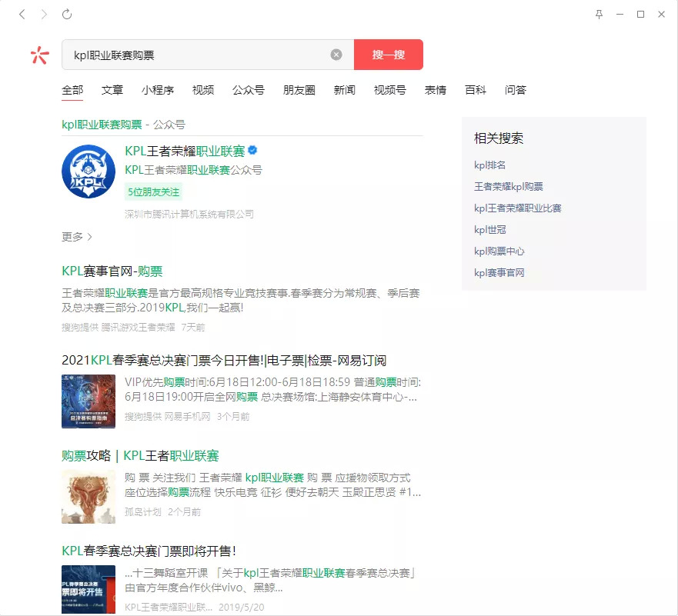Screen dimensions: 678x616
Task: Click the red Sou Yi Sou logo
Action: tap(39, 55)
